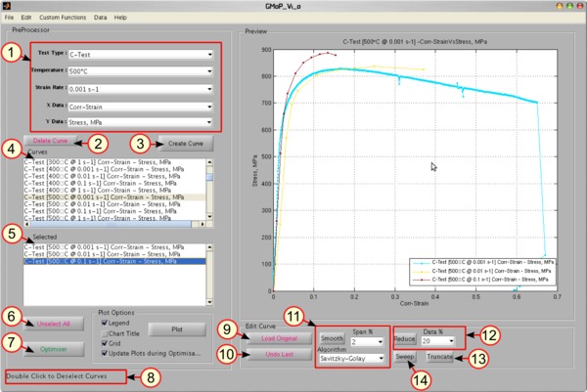The width and height of the screenshot is (587, 392).
Task: Click the Load Original button
Action: point(279,338)
